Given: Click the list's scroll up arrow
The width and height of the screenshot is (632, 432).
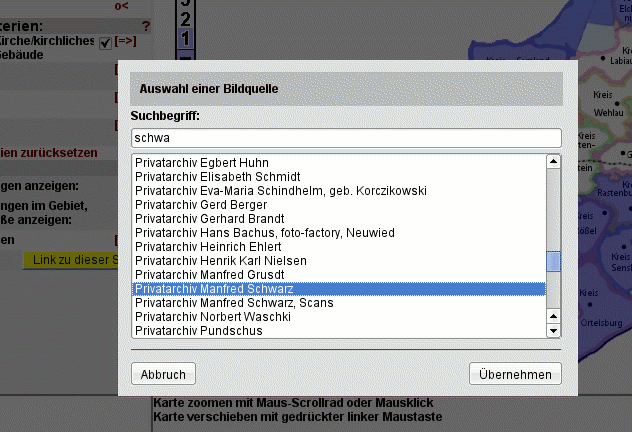Looking at the screenshot, I should point(553,162).
